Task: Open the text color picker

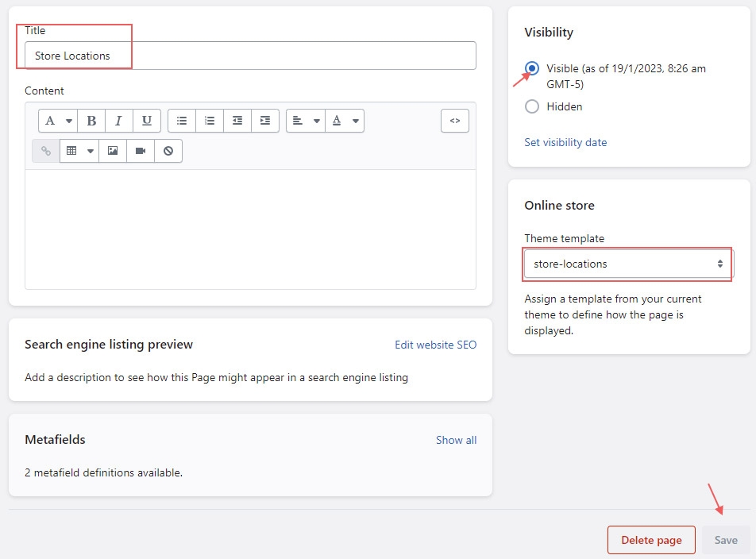Action: click(x=345, y=121)
